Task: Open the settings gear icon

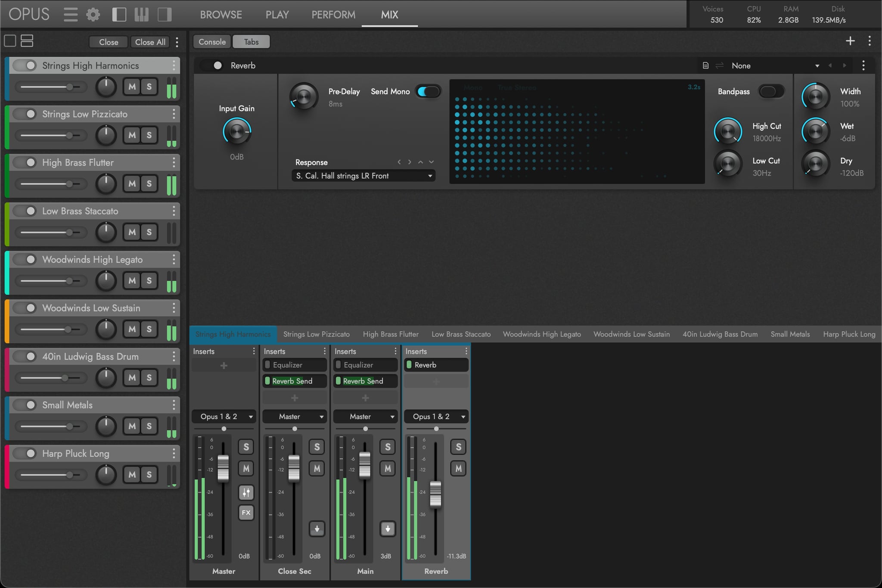Action: (93, 15)
